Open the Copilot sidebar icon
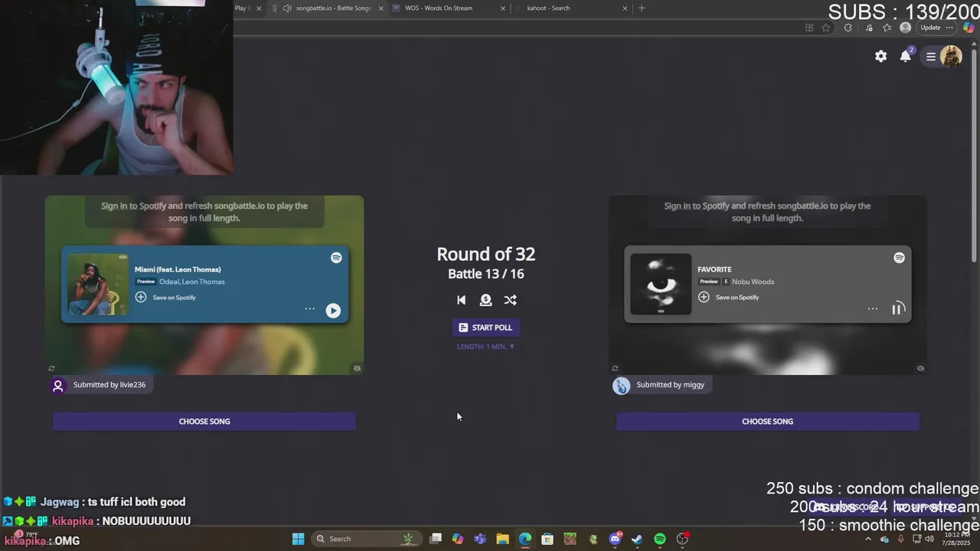980x551 pixels. coord(969,28)
